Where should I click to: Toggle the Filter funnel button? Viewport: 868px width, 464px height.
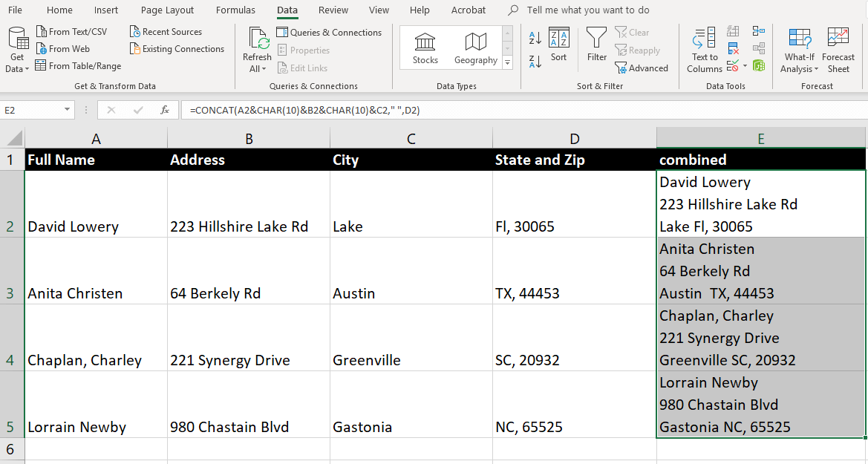[596, 45]
